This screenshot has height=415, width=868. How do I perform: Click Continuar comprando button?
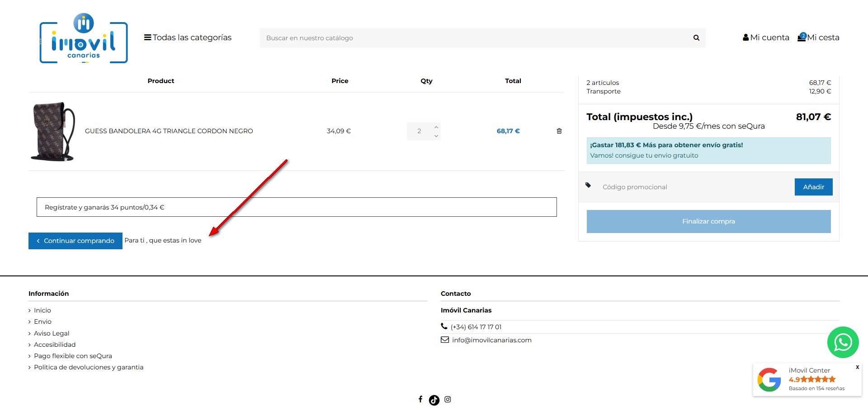coord(75,241)
